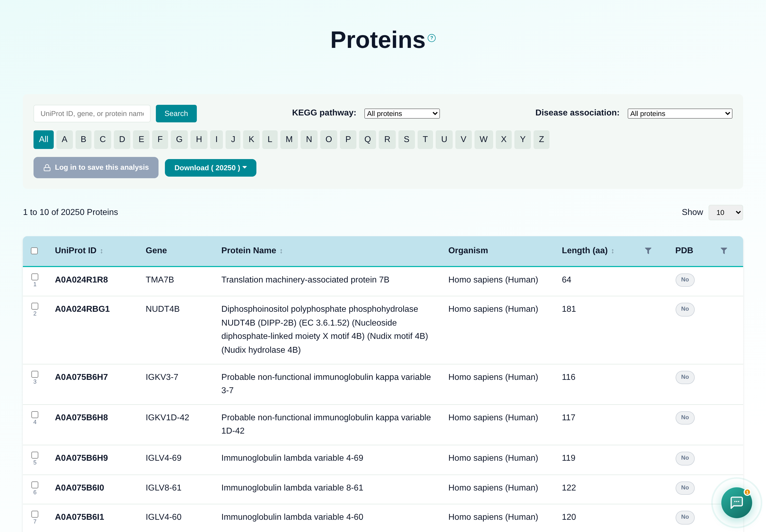The height and width of the screenshot is (532, 766).
Task: Open protein A0A024RBG1 link
Action: 82,309
